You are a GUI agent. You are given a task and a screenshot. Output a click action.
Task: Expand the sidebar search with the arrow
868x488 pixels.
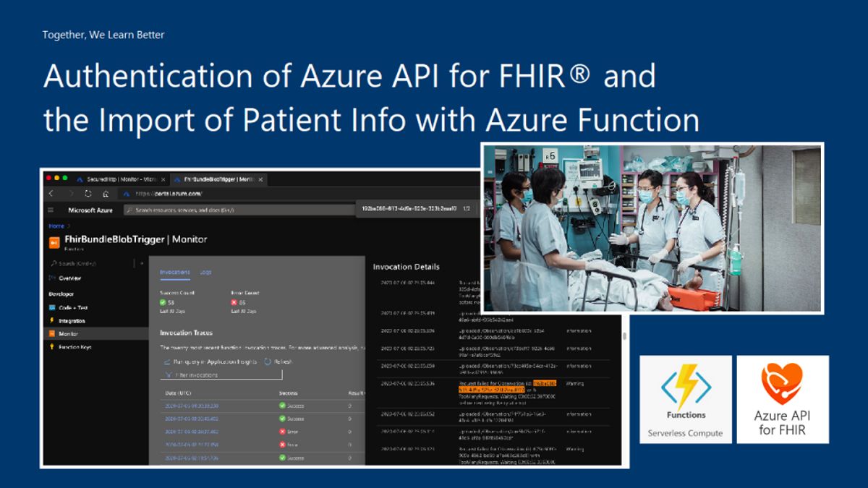point(142,262)
